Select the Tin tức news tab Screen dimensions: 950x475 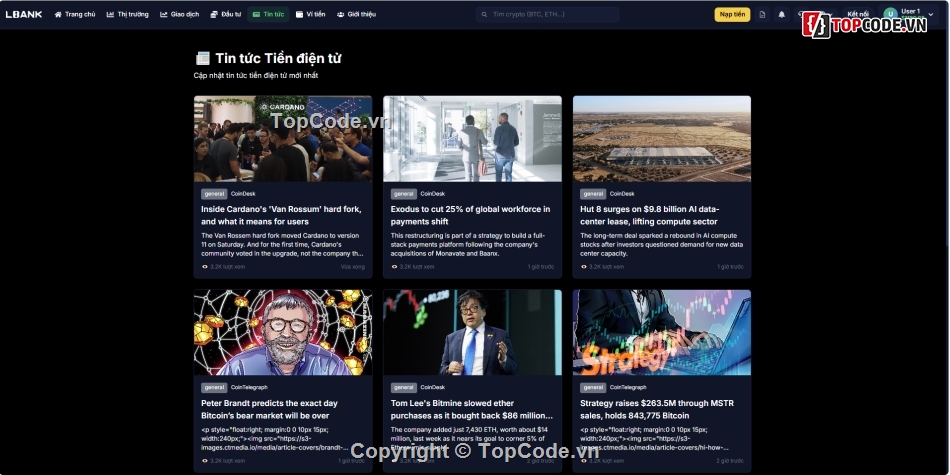pos(268,14)
